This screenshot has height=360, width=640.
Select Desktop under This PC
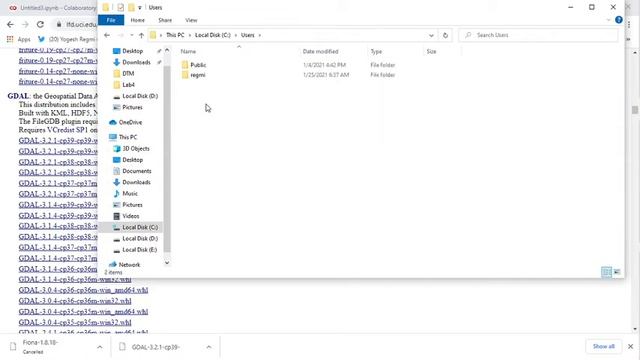[x=133, y=160]
